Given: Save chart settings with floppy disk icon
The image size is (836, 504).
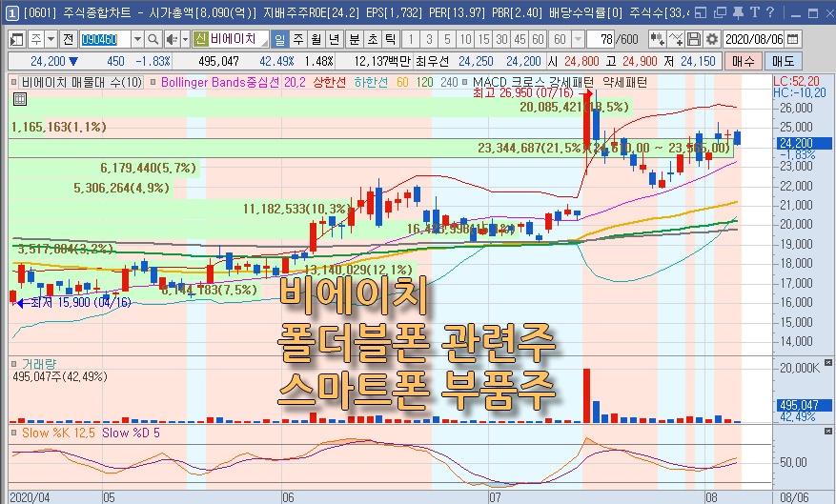Looking at the screenshot, I should 693,39.
